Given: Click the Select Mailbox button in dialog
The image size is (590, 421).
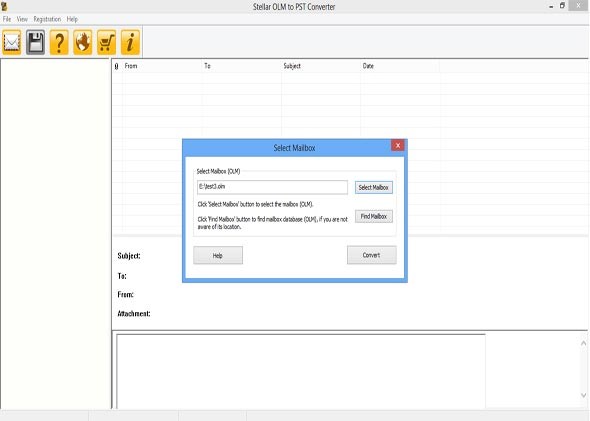Looking at the screenshot, I should tap(374, 187).
